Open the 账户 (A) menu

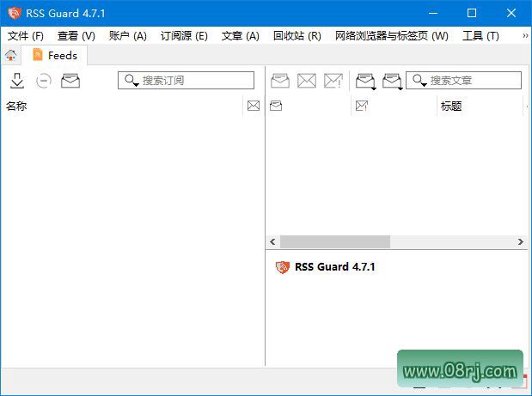(127, 35)
